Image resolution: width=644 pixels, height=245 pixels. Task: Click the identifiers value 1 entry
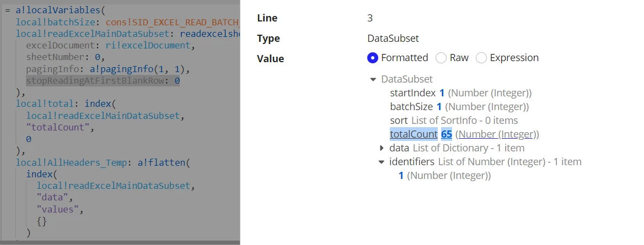click(445, 176)
